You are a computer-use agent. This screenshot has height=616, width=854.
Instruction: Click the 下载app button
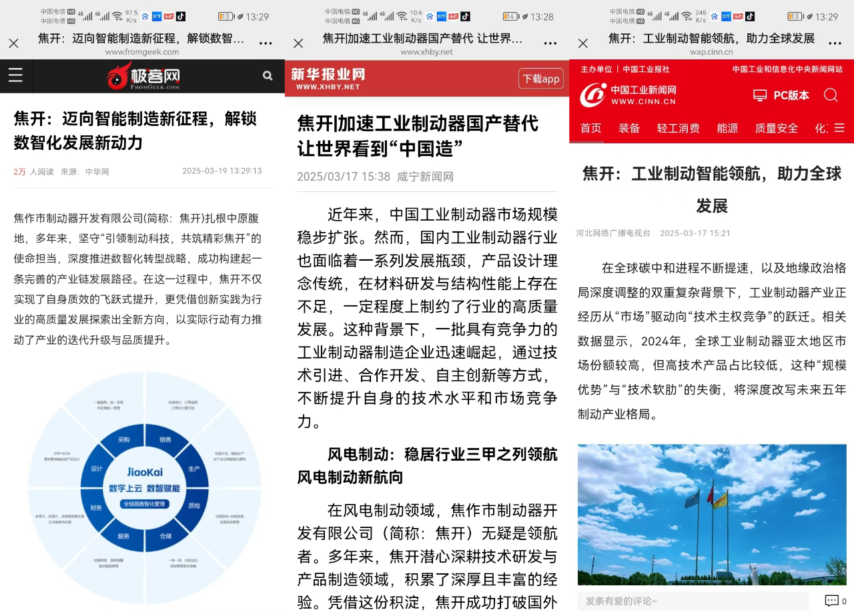click(x=541, y=79)
